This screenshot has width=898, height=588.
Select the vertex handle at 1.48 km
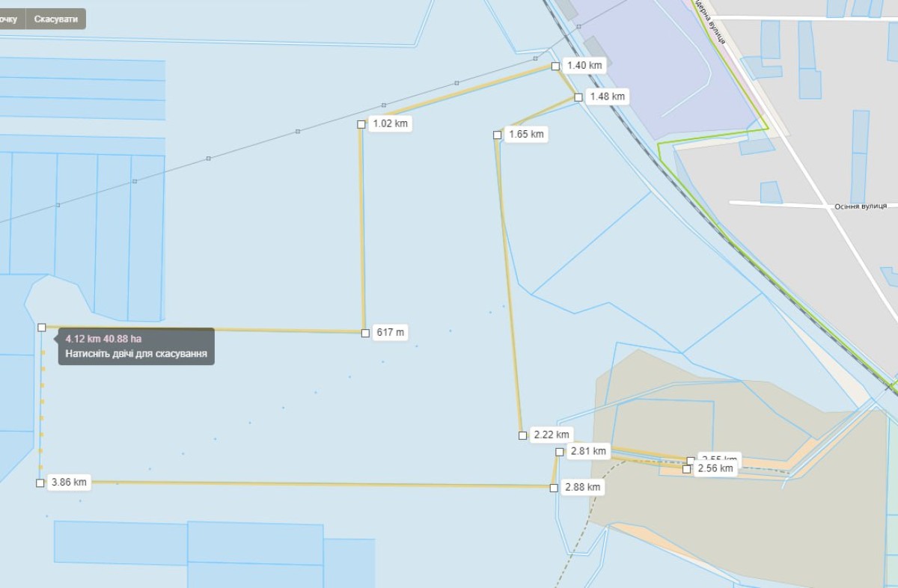578,97
